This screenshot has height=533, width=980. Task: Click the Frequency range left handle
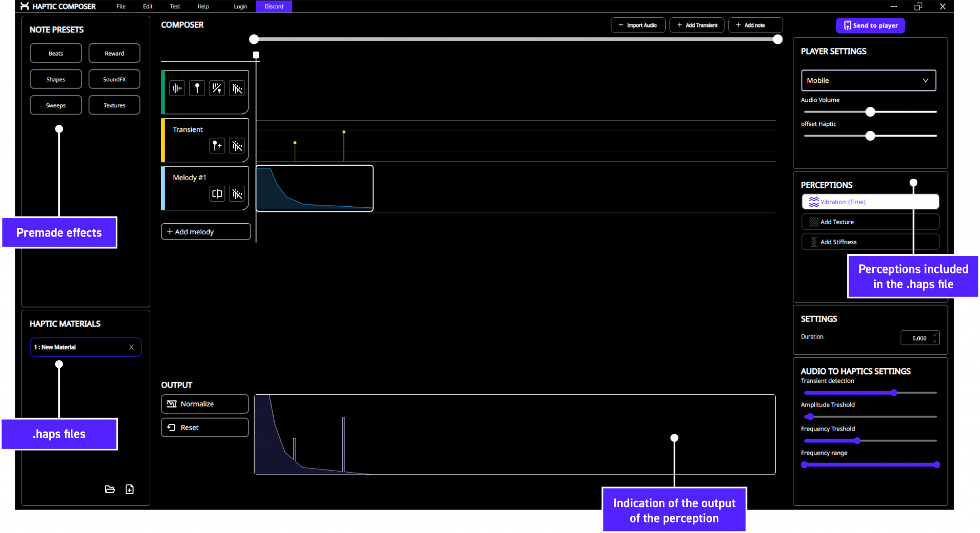pos(804,465)
